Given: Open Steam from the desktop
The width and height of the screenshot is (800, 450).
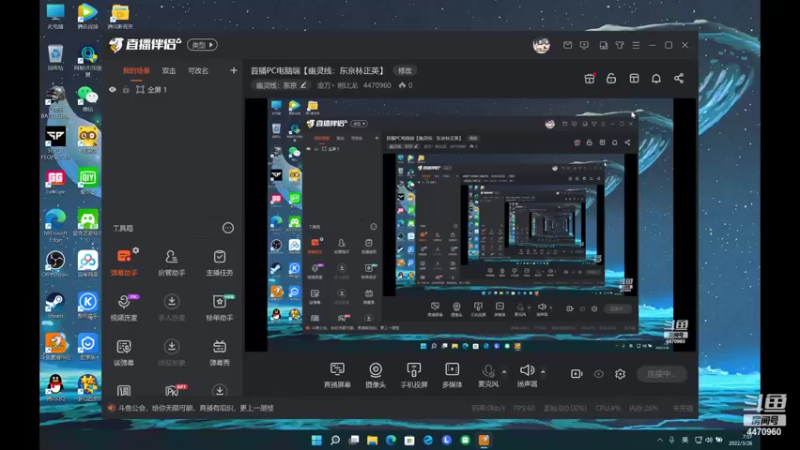Looking at the screenshot, I should click(x=55, y=306).
